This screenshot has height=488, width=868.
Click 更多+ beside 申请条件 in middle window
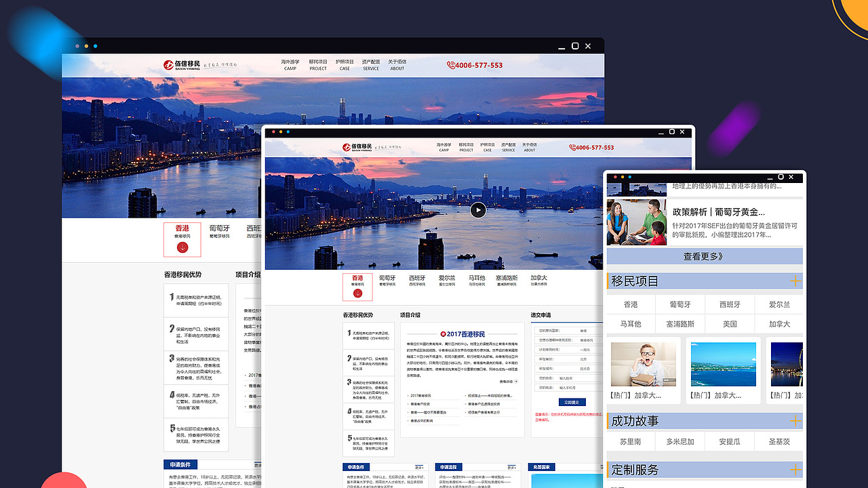click(419, 467)
